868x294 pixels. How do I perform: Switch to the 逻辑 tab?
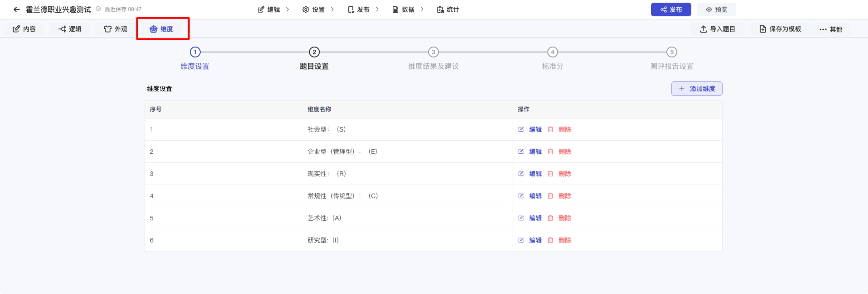coord(70,29)
